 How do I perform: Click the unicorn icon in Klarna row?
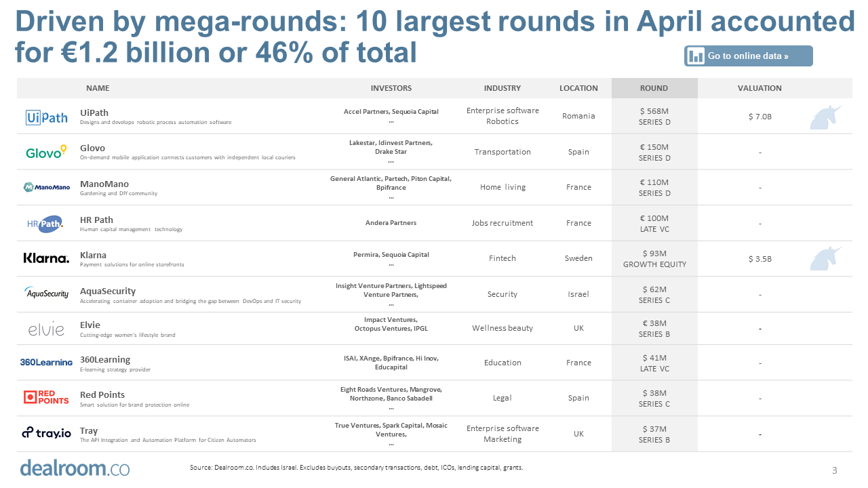tap(825, 258)
